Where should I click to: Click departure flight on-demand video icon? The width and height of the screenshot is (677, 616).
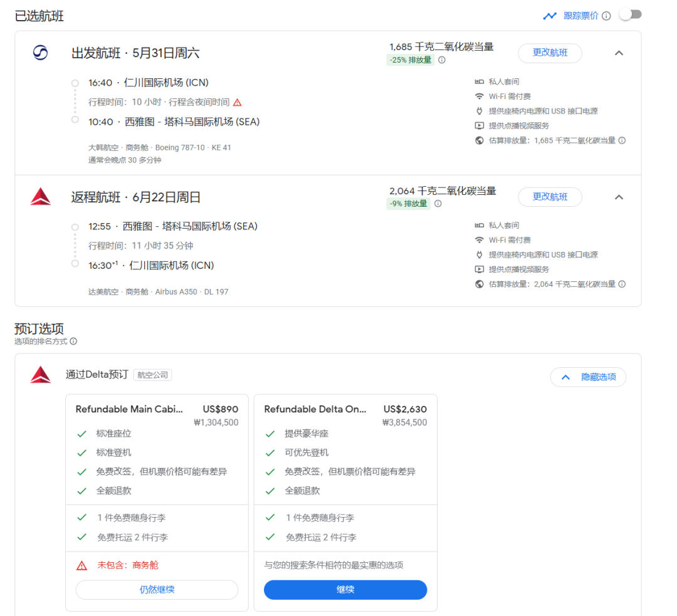coord(480,125)
